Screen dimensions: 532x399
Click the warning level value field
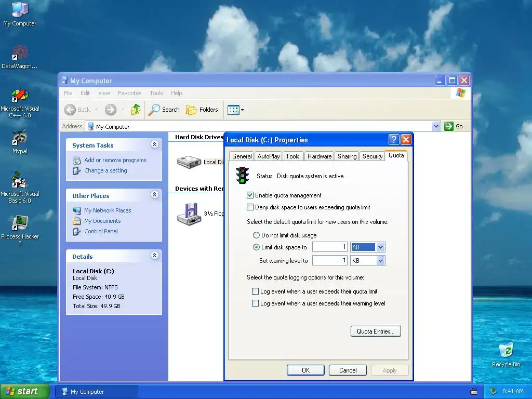330,261
